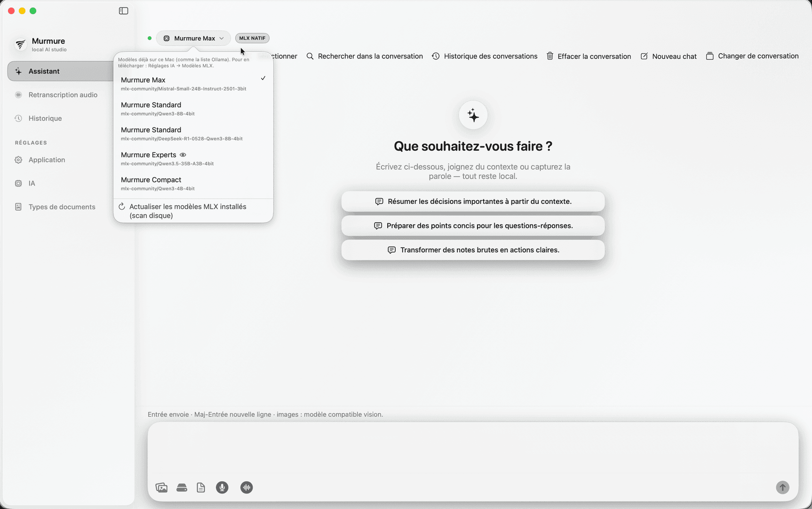Click Effacer la conversation
The height and width of the screenshot is (509, 812).
pyautogui.click(x=589, y=56)
